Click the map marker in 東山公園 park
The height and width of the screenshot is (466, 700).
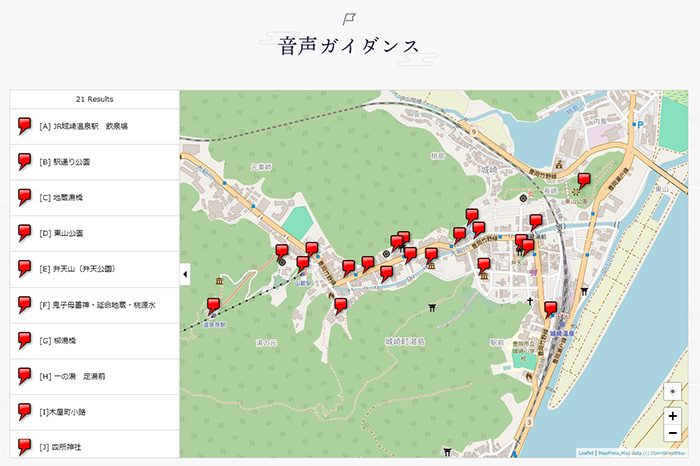tap(583, 181)
